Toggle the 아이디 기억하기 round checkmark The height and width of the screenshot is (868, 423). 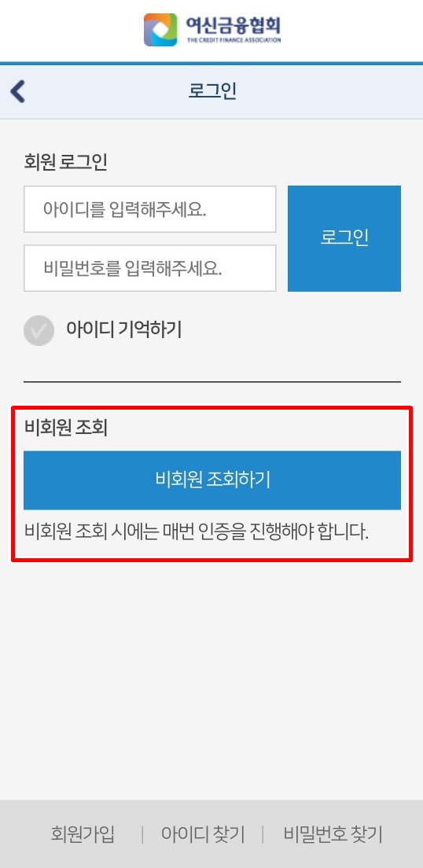pyautogui.click(x=39, y=330)
